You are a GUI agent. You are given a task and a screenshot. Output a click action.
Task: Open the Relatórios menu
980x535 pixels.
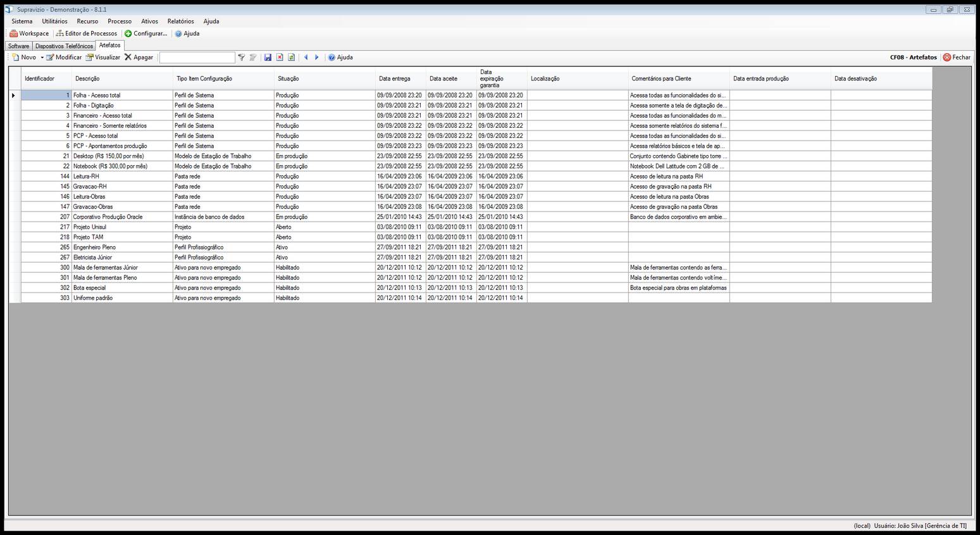click(x=180, y=22)
